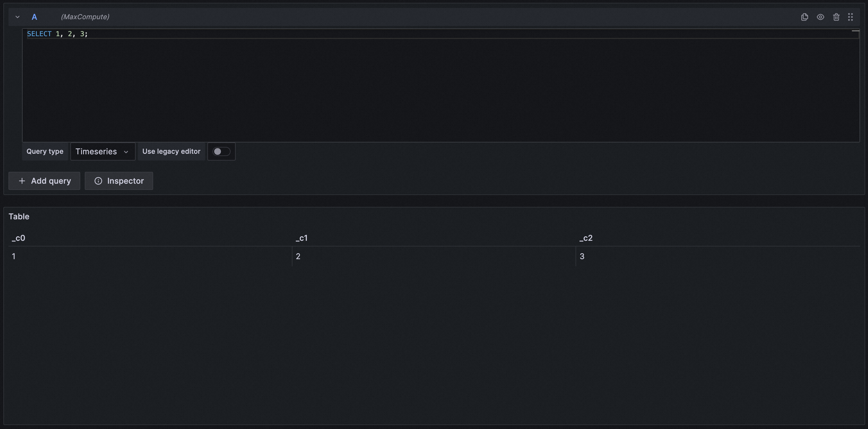
Task: Open the Inspector
Action: click(x=119, y=181)
